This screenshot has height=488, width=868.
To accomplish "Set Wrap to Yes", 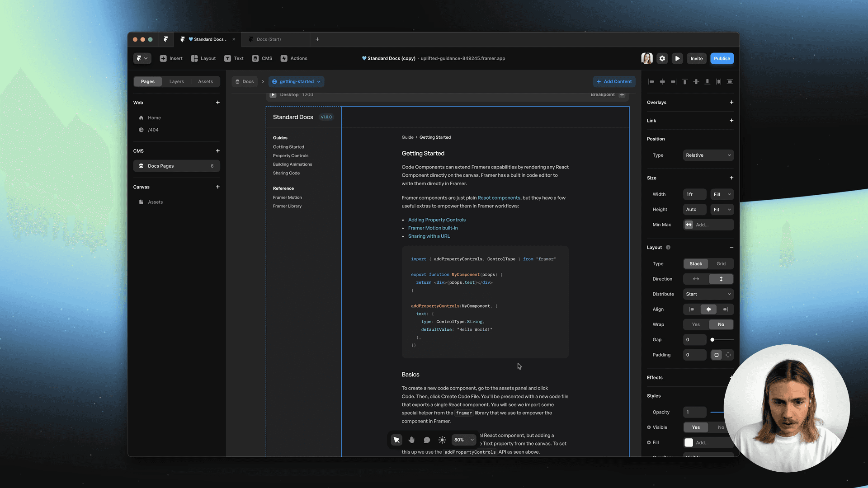I will 696,324.
